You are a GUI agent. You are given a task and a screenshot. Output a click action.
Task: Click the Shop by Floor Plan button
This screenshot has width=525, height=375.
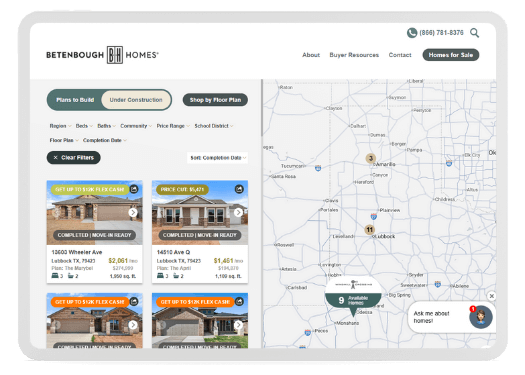point(215,100)
